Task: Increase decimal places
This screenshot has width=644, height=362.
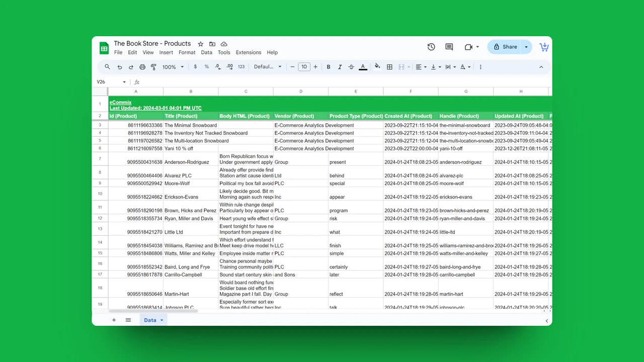Action: pyautogui.click(x=229, y=67)
